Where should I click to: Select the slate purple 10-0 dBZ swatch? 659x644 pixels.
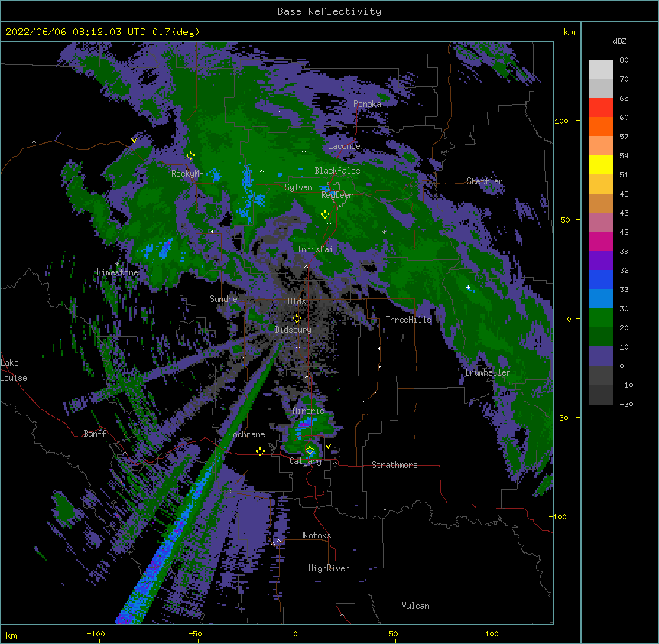point(601,356)
